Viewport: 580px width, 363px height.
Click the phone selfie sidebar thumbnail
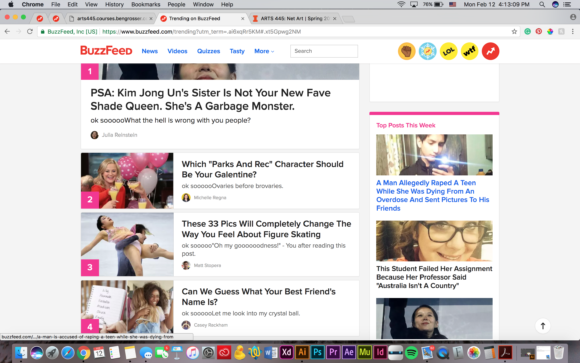pos(434,154)
